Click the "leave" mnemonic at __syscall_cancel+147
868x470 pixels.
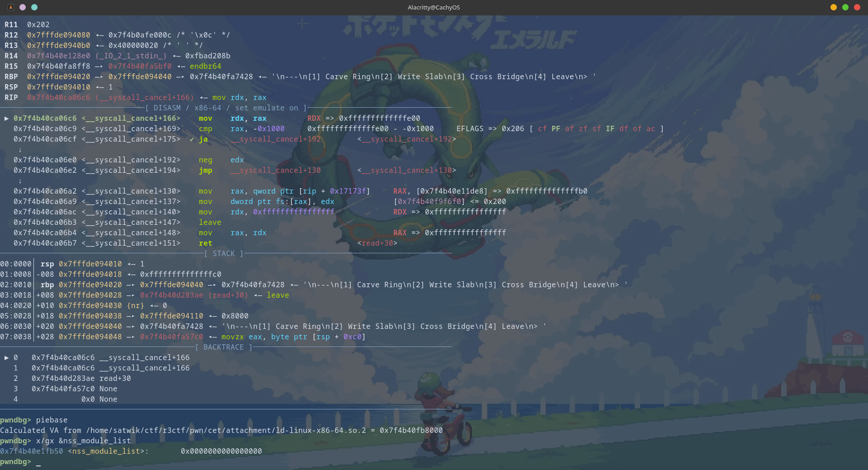click(210, 222)
